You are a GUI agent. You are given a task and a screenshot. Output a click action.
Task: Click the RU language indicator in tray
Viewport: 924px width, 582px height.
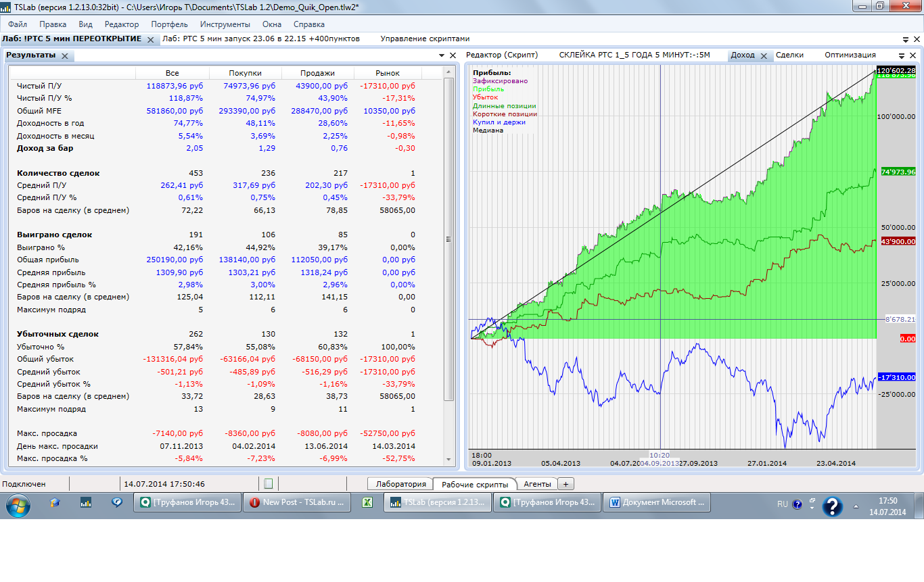(782, 504)
